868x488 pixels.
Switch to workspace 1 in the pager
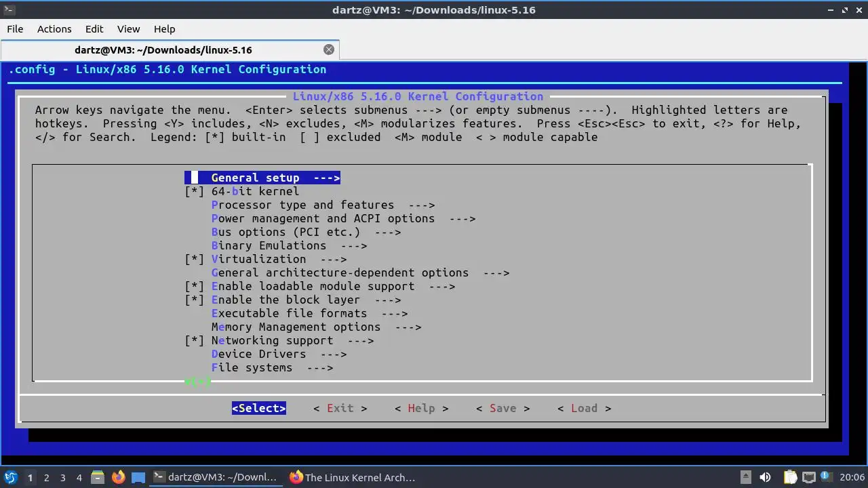click(30, 477)
